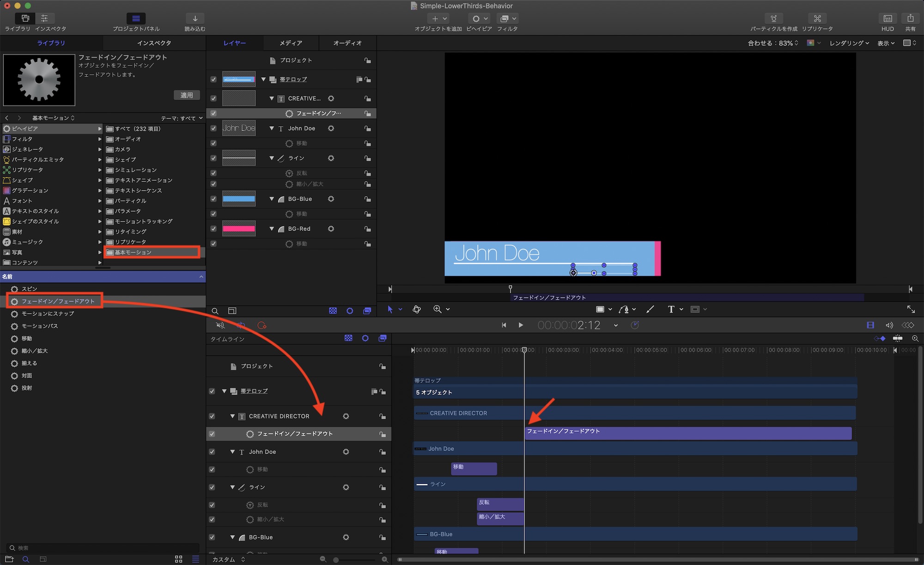The image size is (924, 565).
Task: Click the Import (読み込む) toolbar icon
Action: pos(195,18)
